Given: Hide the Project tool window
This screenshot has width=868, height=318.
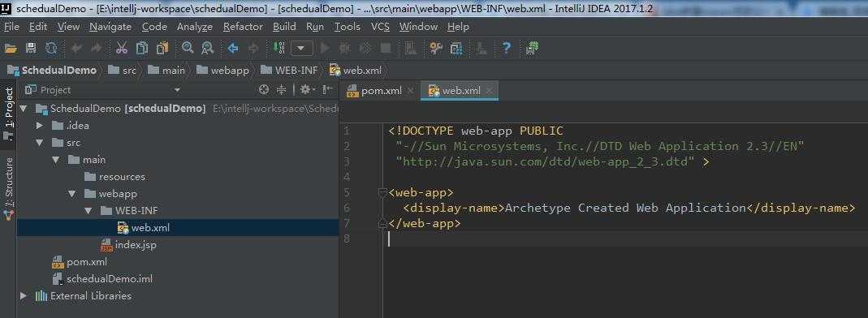Looking at the screenshot, I should tap(328, 89).
